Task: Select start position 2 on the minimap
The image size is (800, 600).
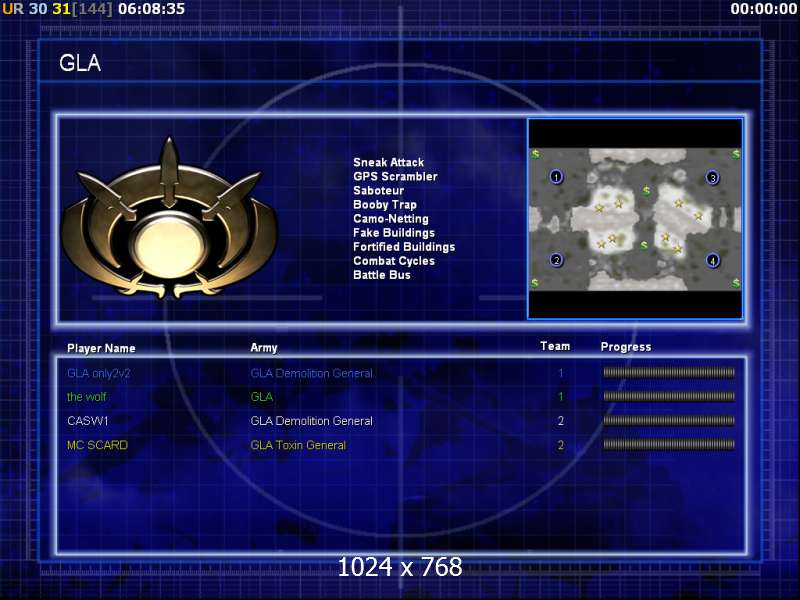Action: pyautogui.click(x=556, y=260)
